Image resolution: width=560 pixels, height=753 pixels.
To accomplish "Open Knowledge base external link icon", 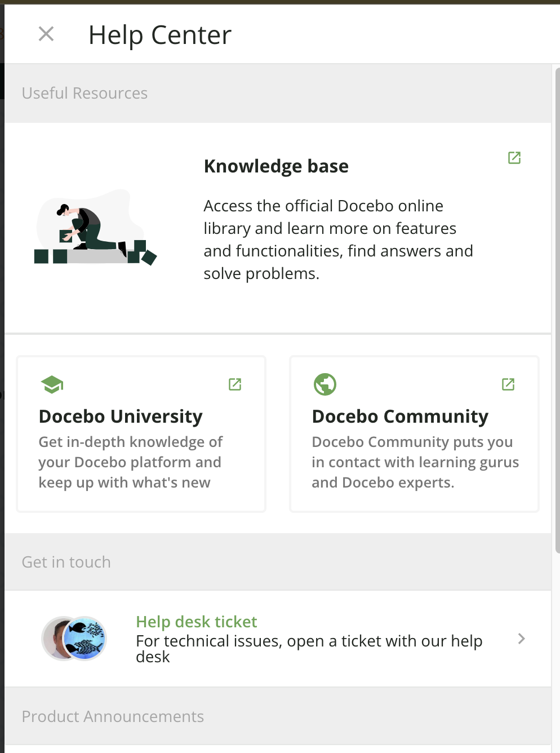I will coord(514,158).
